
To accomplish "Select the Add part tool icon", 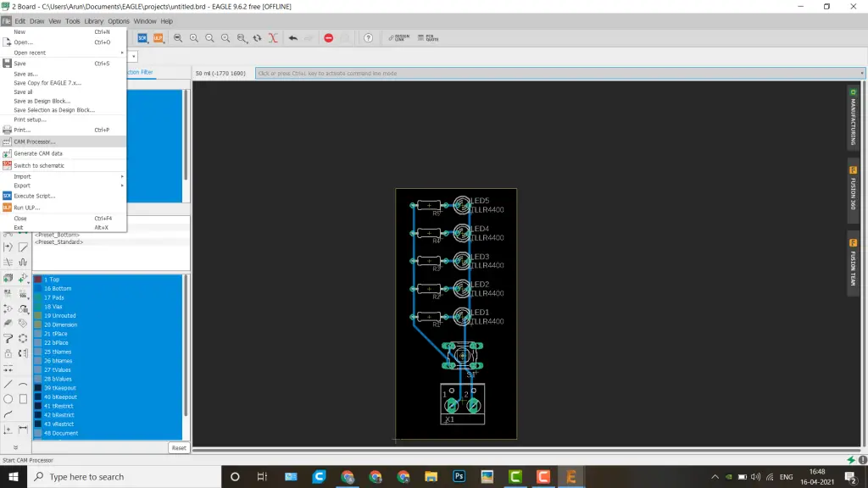I will [23, 278].
